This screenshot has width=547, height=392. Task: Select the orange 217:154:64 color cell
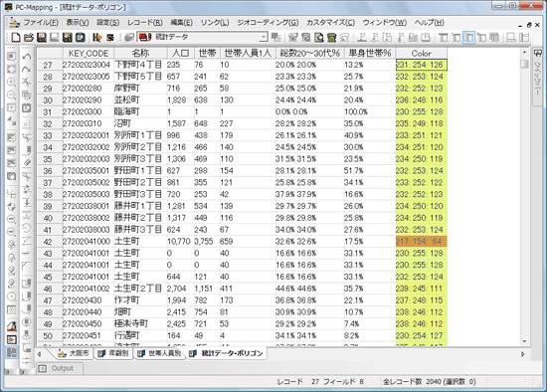point(421,242)
